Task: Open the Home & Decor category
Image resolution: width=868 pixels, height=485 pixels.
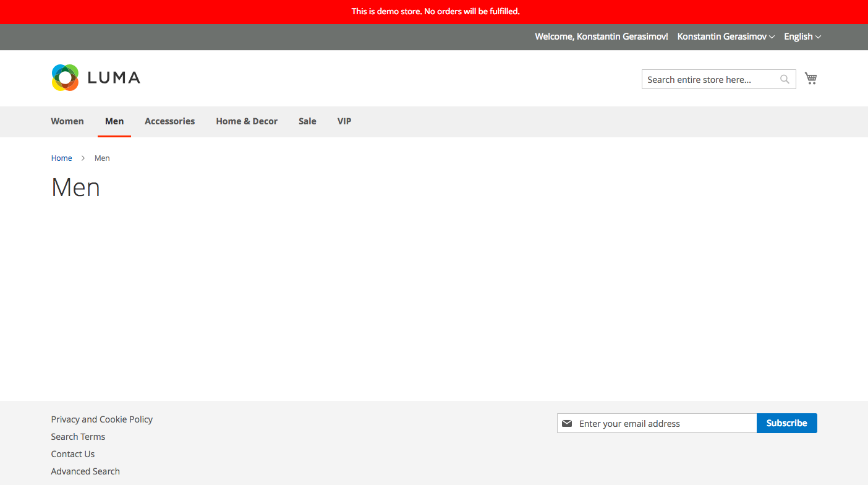Action: click(247, 121)
